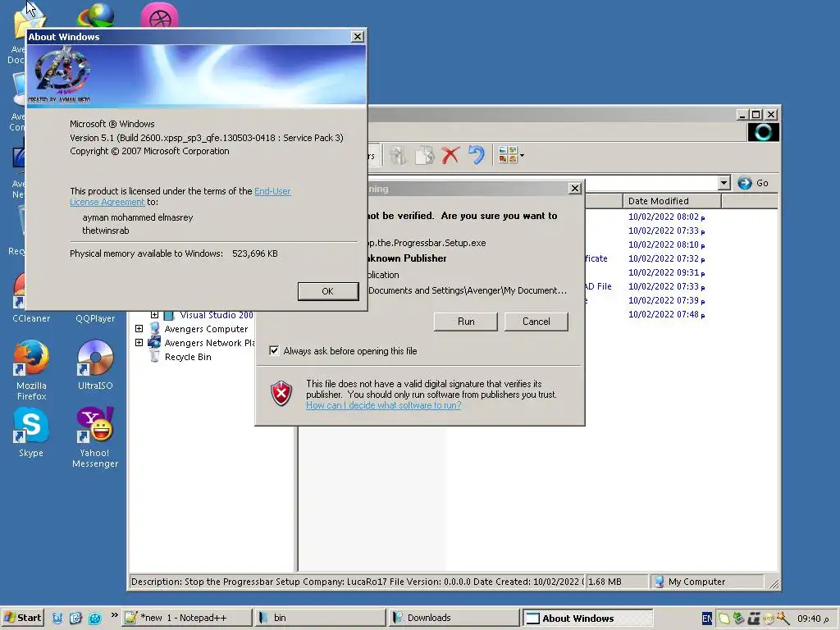840x630 pixels.
Task: Click the date 10/02/2022 08:10
Action: click(x=666, y=244)
